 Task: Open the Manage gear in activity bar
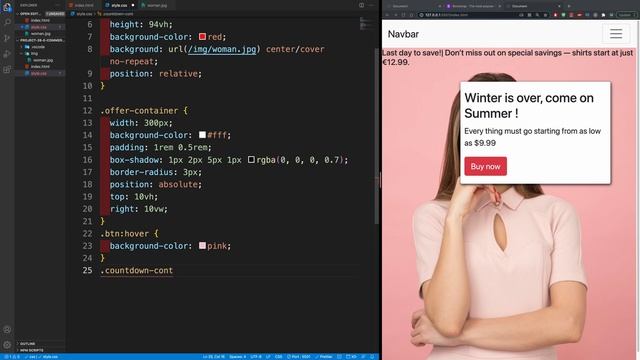click(x=7, y=345)
